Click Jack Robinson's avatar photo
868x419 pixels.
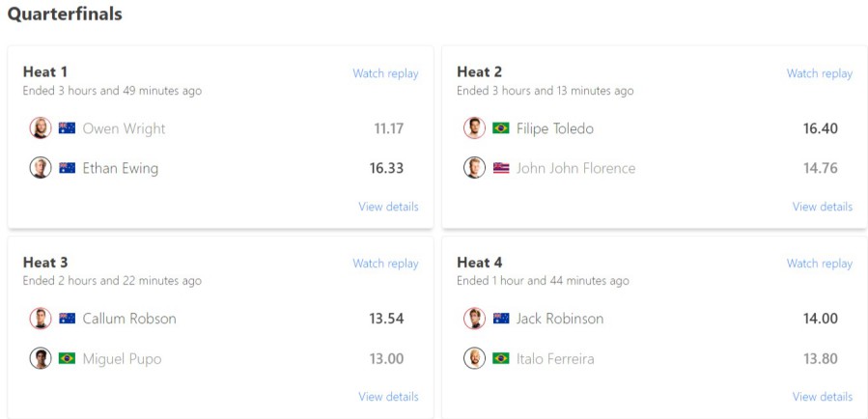click(474, 319)
